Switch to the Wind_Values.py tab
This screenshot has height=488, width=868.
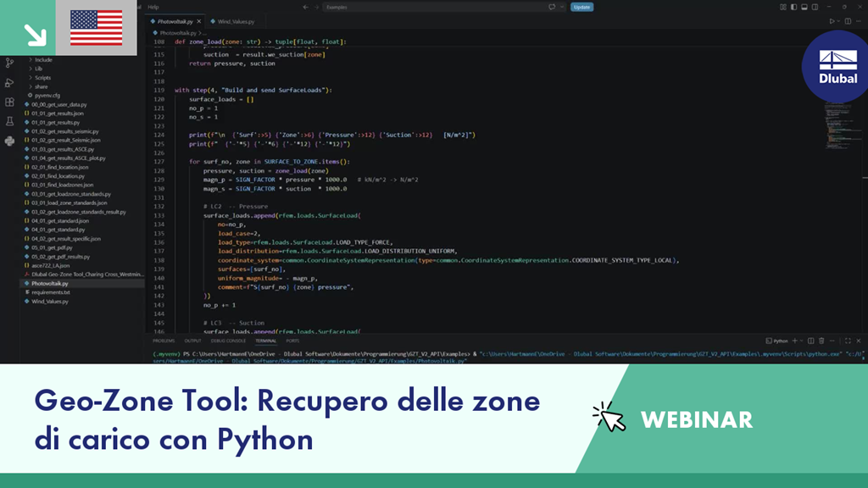click(232, 21)
